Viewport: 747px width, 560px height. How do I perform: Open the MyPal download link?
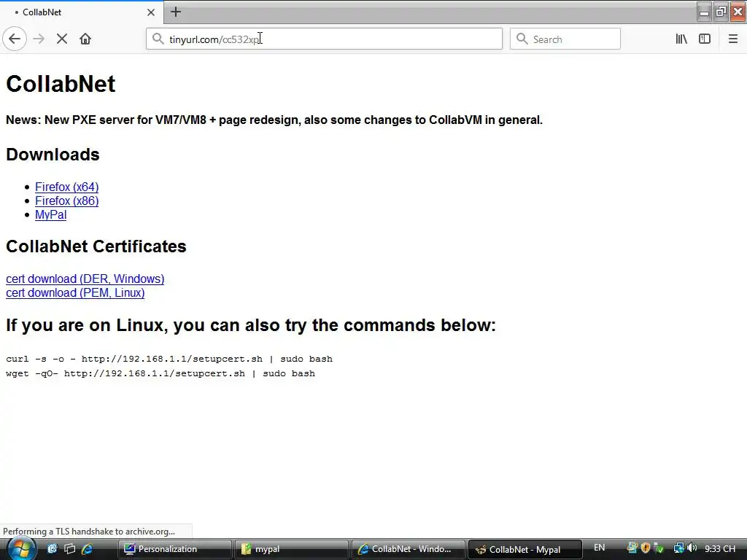[50, 215]
